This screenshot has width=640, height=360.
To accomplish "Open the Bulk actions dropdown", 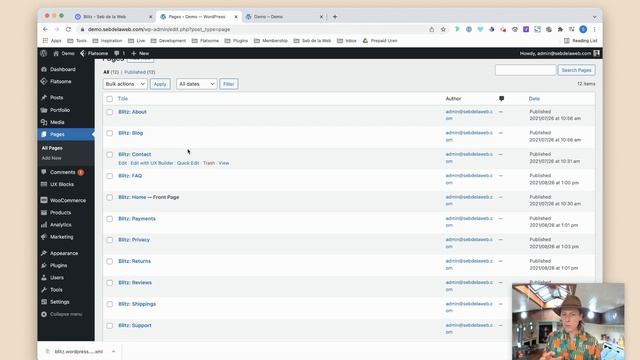I will [125, 84].
